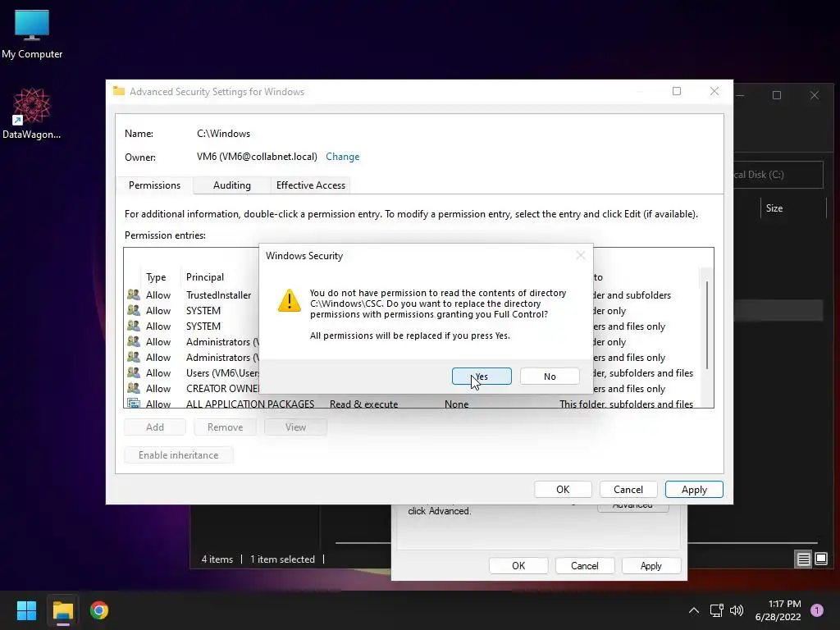Switch File Explorer to large icons view
Viewport: 840px width, 630px height.
821,559
